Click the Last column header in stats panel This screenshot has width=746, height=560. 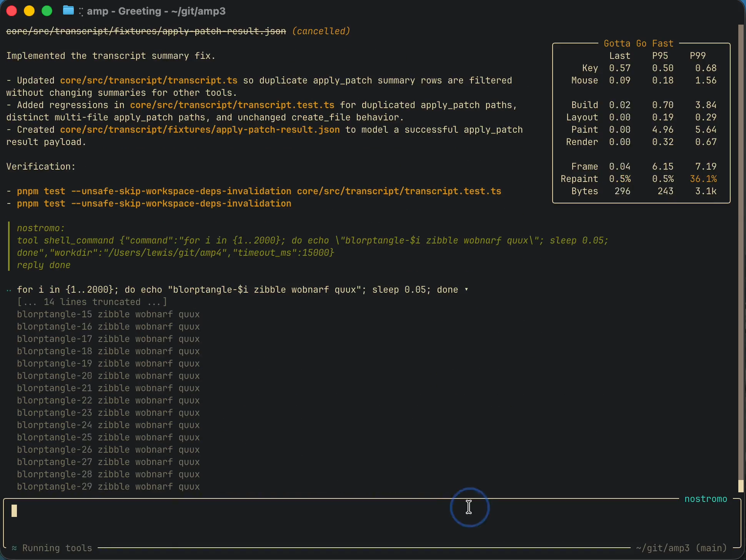click(x=620, y=56)
